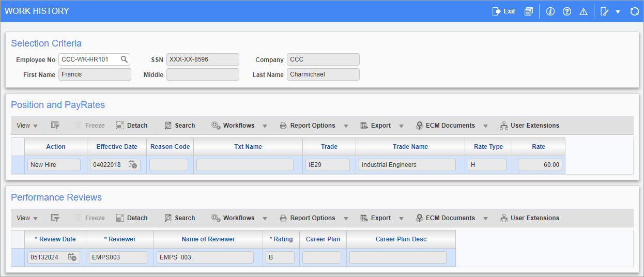
Task: Click Search in Performance Reviews toolbar
Action: click(x=179, y=218)
